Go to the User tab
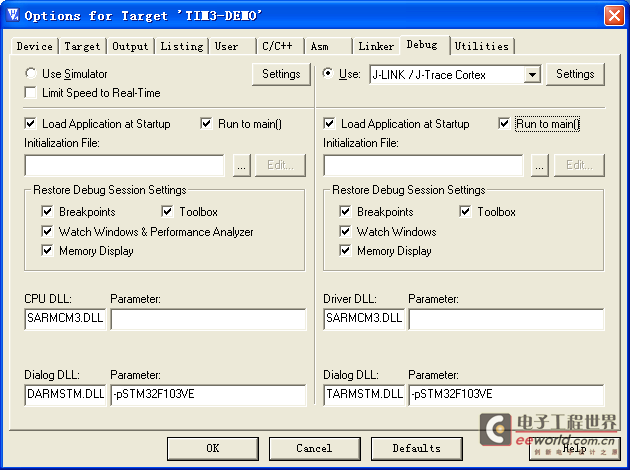This screenshot has width=630, height=470. pos(232,46)
